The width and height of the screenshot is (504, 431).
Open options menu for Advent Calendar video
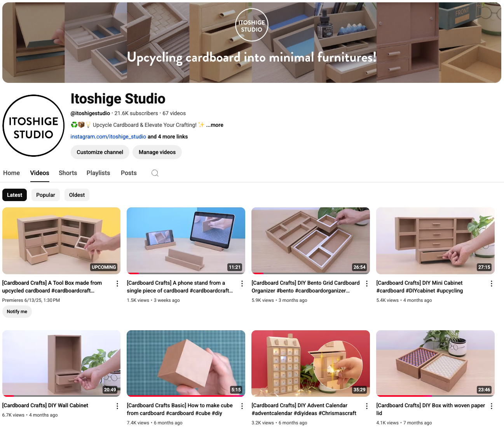click(x=367, y=406)
